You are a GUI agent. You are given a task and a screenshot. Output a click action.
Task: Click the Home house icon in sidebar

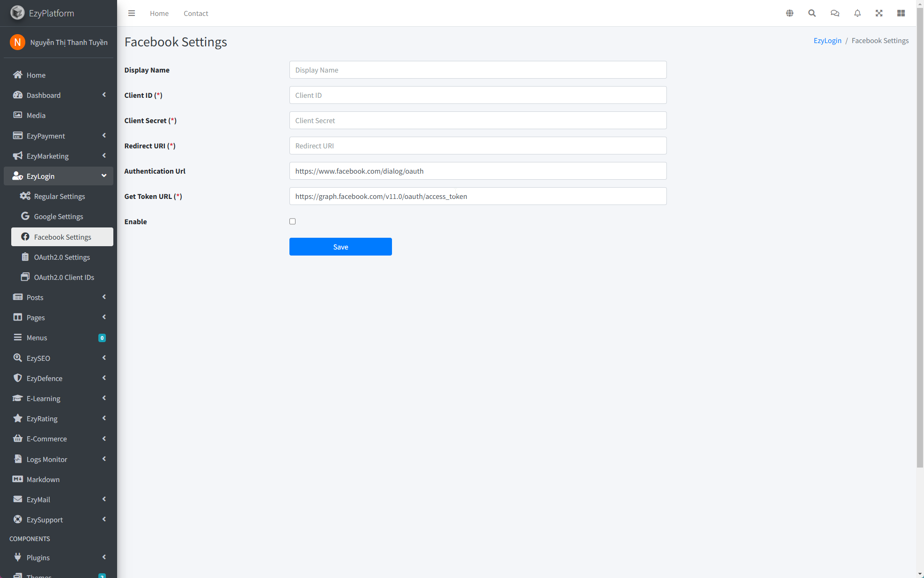click(18, 75)
